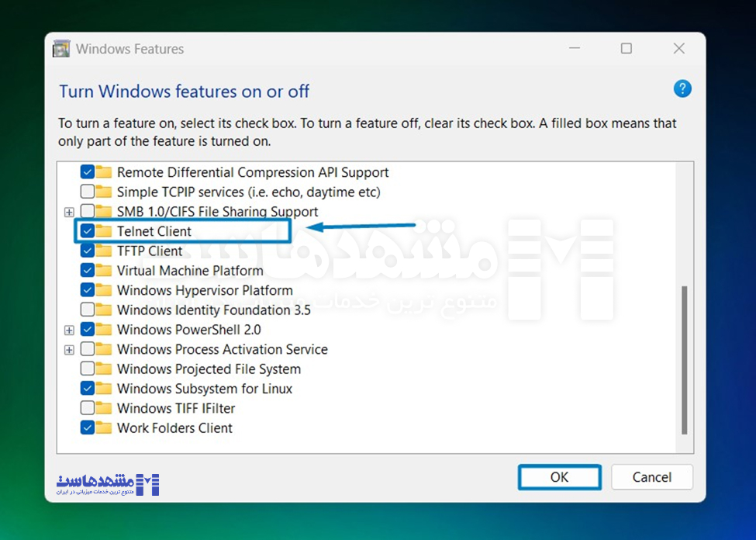Select SMB 1.0/CIFS File Sharing Support text
Screen dimensions: 756x540
(x=217, y=212)
